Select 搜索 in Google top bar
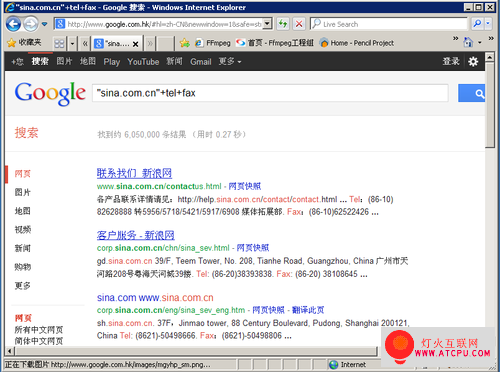The width and height of the screenshot is (500, 372). 40,61
